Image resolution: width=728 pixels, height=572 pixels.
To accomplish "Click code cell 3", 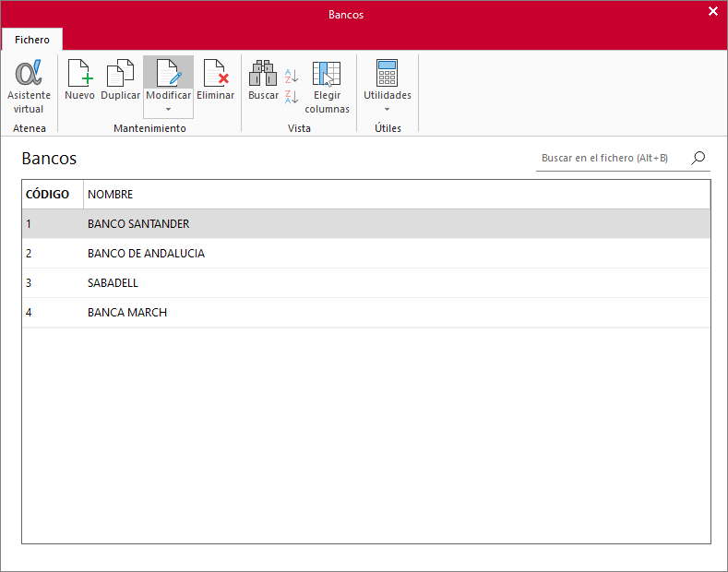I will [x=53, y=283].
